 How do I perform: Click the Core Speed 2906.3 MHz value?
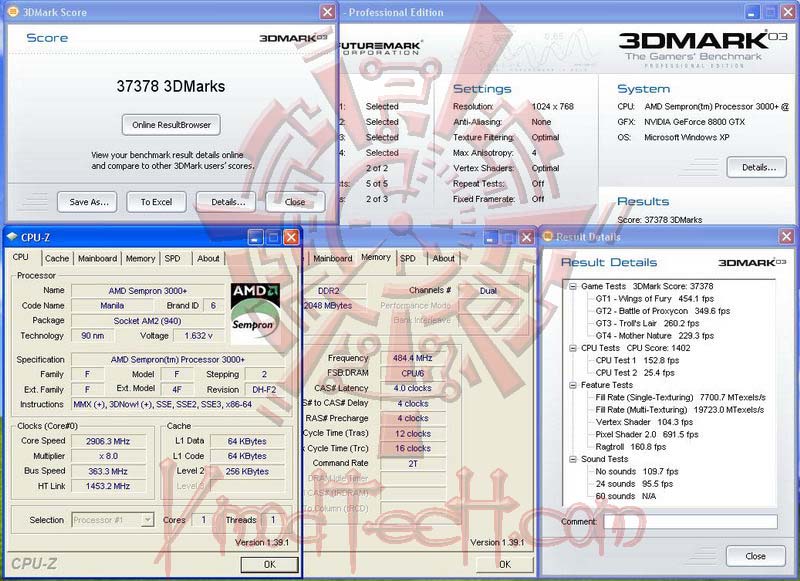[x=108, y=441]
